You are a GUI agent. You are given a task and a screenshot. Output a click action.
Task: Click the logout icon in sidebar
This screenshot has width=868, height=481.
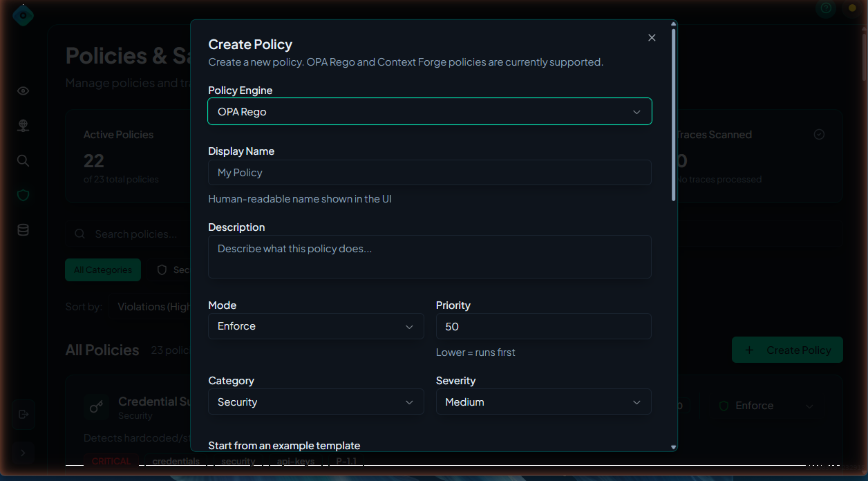point(23,414)
